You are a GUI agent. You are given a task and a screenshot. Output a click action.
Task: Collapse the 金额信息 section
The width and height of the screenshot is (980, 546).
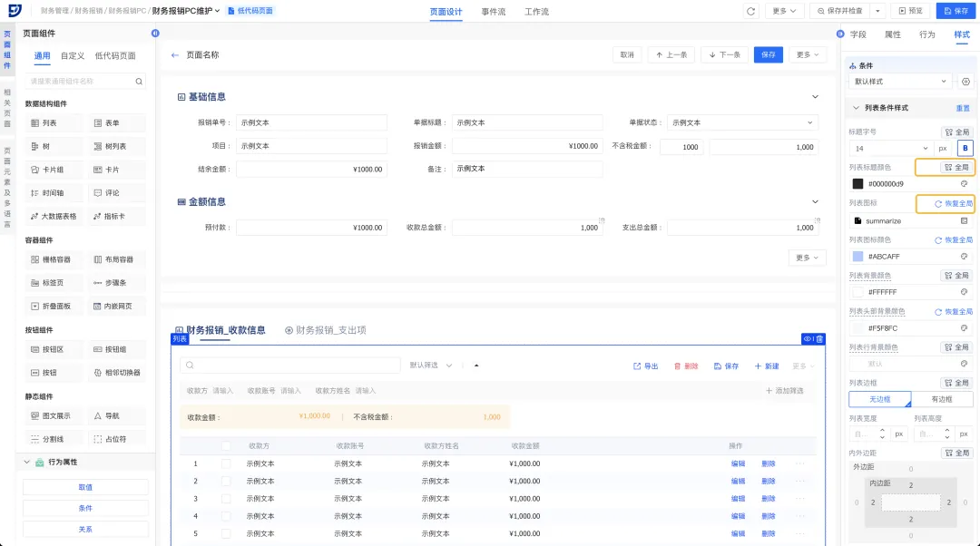(815, 201)
